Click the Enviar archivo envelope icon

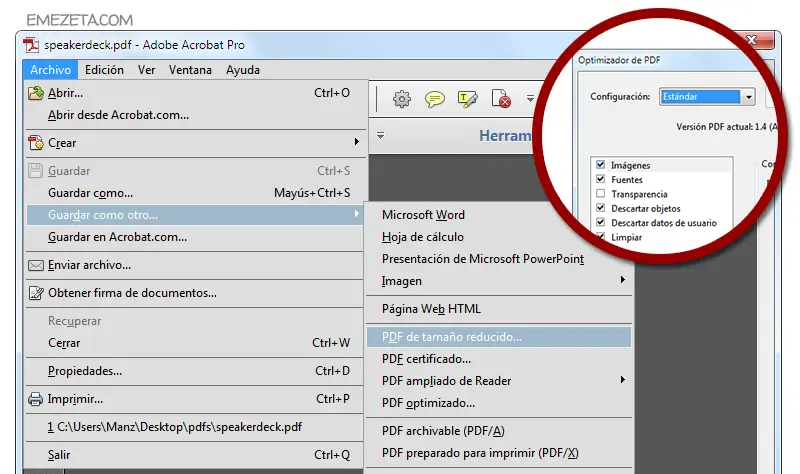(36, 265)
